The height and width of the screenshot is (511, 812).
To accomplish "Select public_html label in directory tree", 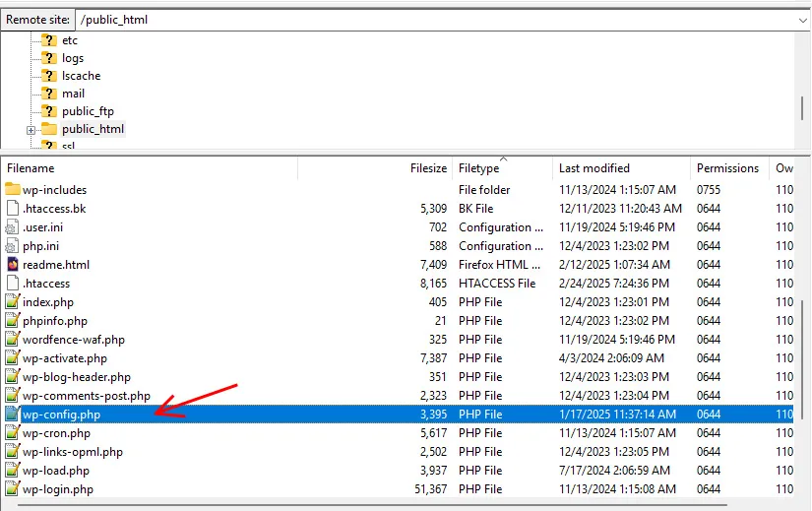I will click(94, 129).
